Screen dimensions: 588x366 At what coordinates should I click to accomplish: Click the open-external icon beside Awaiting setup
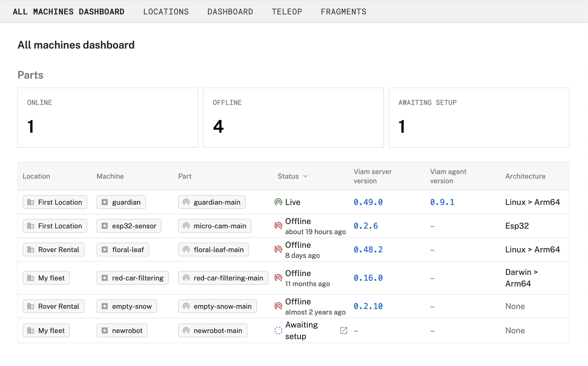(343, 330)
